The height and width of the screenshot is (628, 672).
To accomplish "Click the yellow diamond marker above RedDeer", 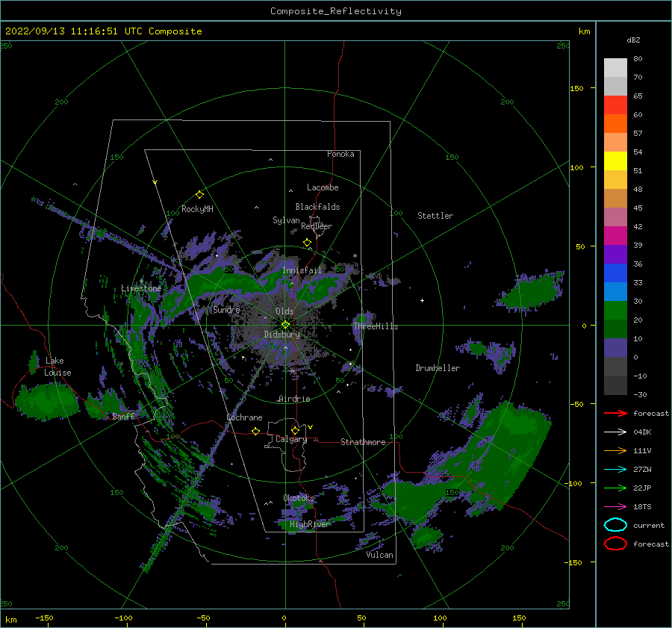I will pyautogui.click(x=307, y=243).
